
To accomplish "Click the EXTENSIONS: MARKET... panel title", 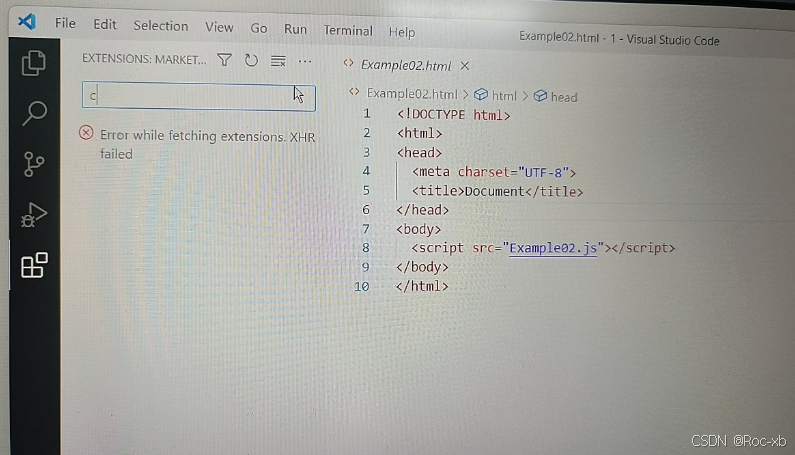I will click(144, 59).
